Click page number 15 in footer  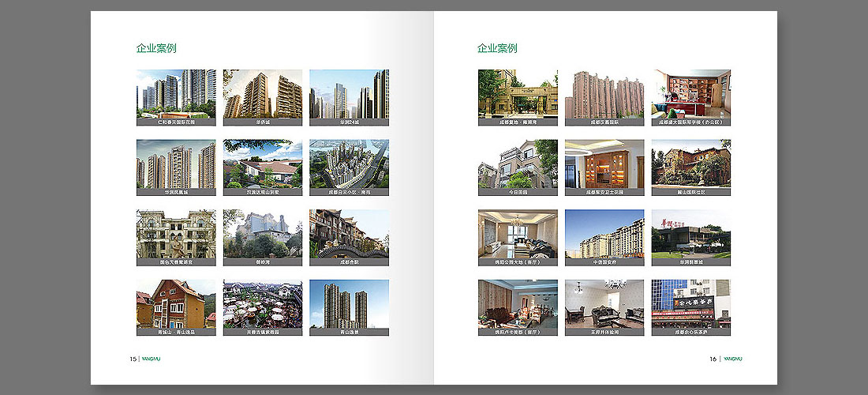point(133,359)
